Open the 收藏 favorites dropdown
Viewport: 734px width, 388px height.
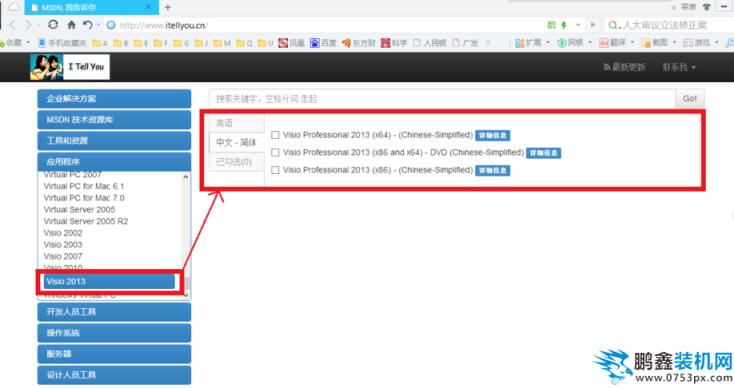tap(15, 43)
